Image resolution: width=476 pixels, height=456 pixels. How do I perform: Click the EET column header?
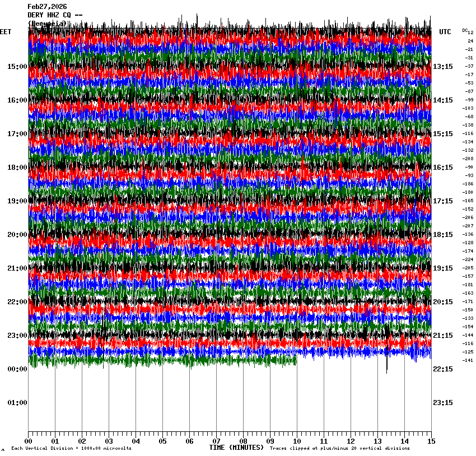point(6,32)
